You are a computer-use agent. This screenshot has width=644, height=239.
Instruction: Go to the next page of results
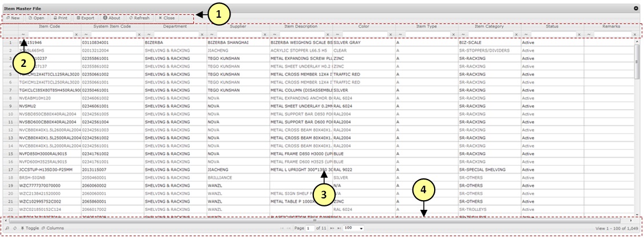(332, 228)
